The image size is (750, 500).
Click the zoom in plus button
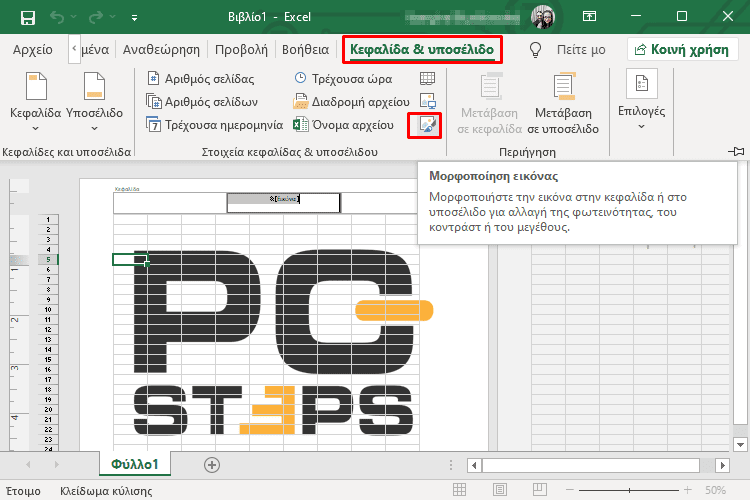tap(687, 490)
